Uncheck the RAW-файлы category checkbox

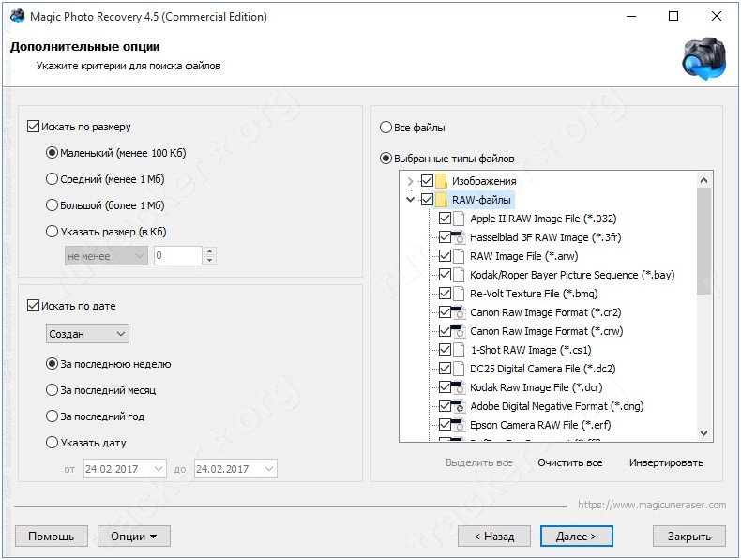(x=427, y=200)
